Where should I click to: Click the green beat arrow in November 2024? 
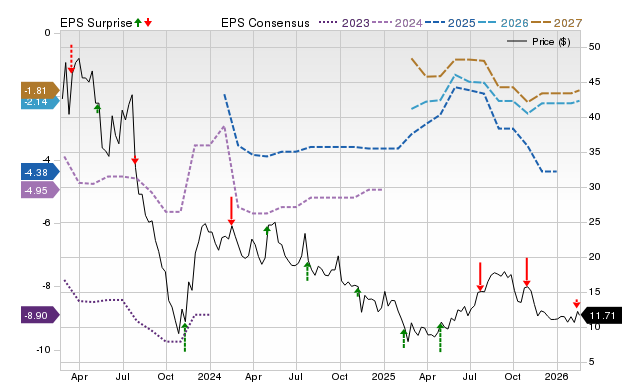tap(358, 292)
